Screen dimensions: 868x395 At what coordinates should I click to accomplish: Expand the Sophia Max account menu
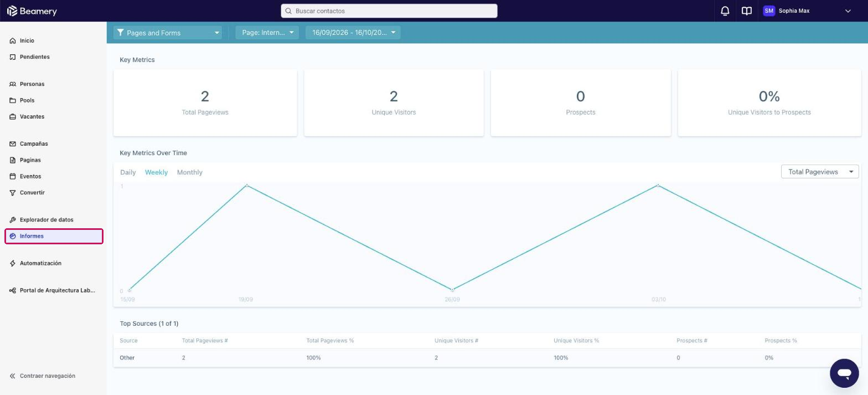(848, 11)
